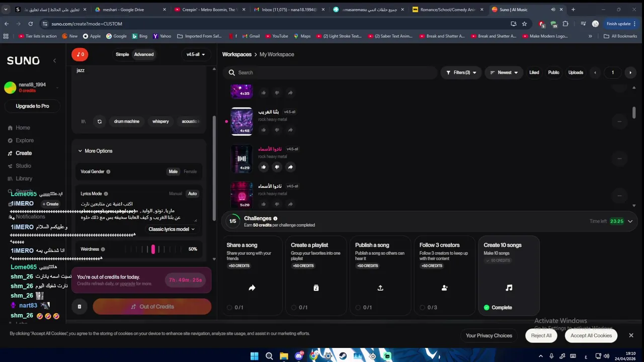Image resolution: width=644 pixels, height=362 pixels.
Task: Click the Weirdness info icon
Action: click(103, 249)
